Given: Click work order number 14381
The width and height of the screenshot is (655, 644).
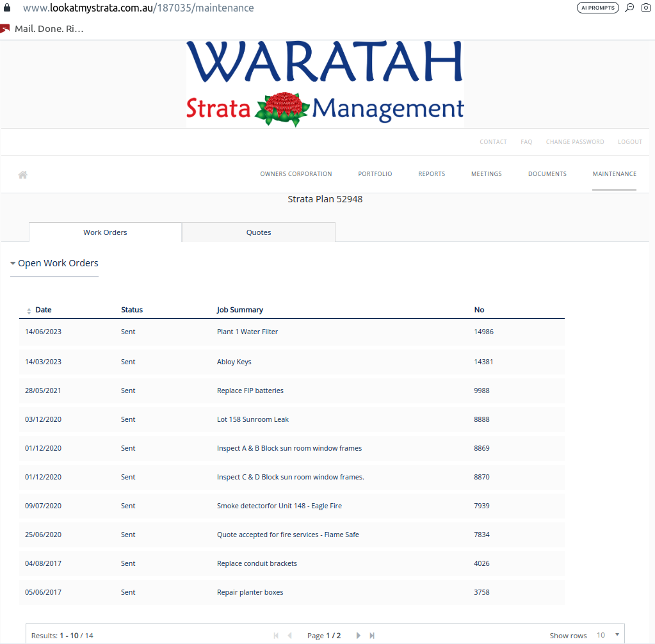Looking at the screenshot, I should tap(483, 362).
